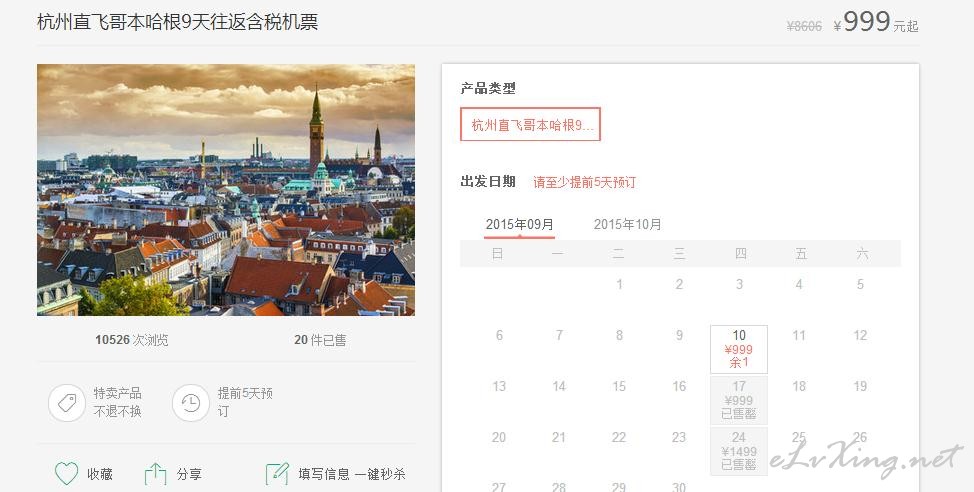Switch to the 2015年09月 tab
This screenshot has height=492, width=974.
pos(519,225)
